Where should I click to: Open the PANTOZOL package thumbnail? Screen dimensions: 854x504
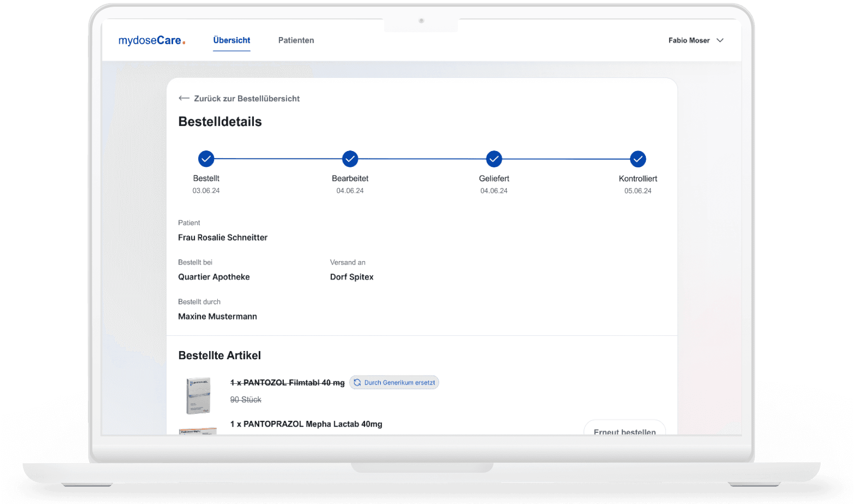point(199,396)
